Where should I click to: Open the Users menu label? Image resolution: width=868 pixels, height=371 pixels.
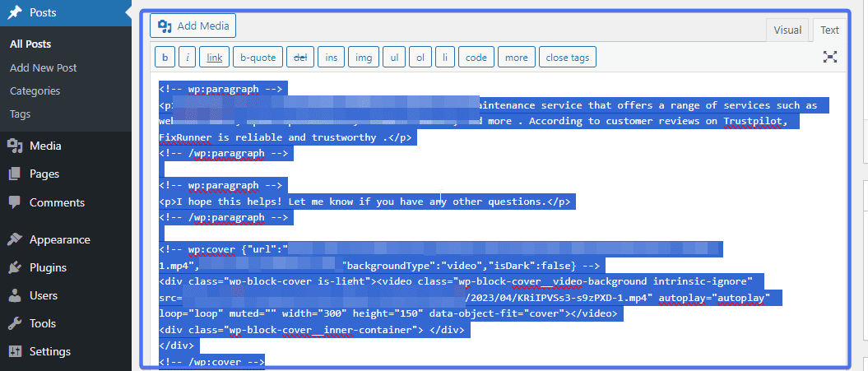point(44,295)
